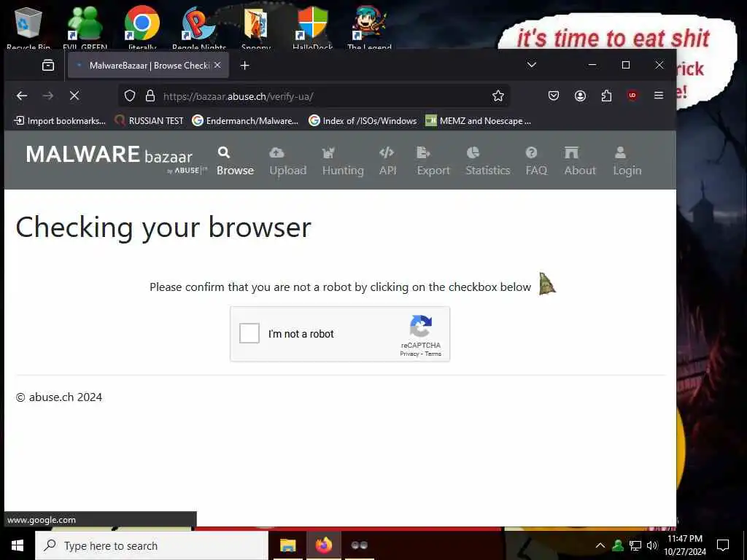Click the Type here to search box
Image resolution: width=747 pixels, height=560 pixels.
[152, 545]
